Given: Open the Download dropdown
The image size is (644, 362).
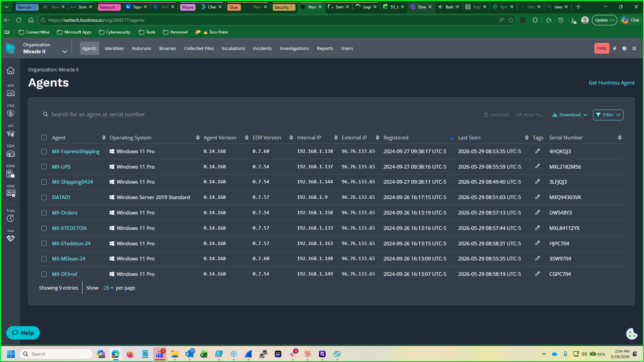Looking at the screenshot, I should point(570,115).
